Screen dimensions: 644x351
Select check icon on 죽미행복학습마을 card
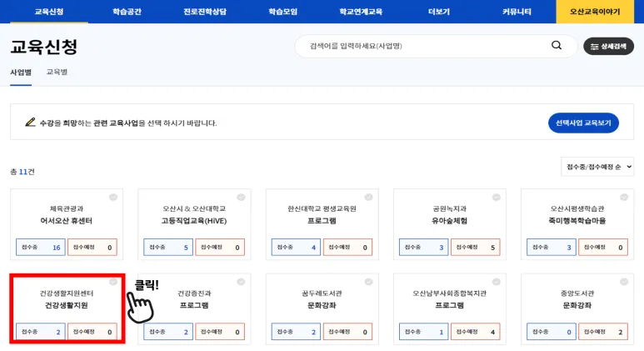pos(623,198)
